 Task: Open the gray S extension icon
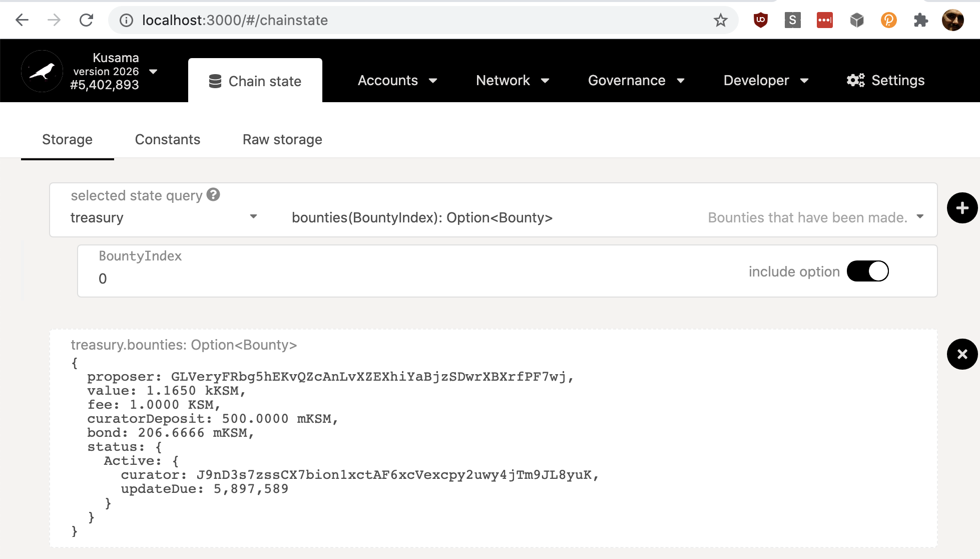pyautogui.click(x=792, y=20)
